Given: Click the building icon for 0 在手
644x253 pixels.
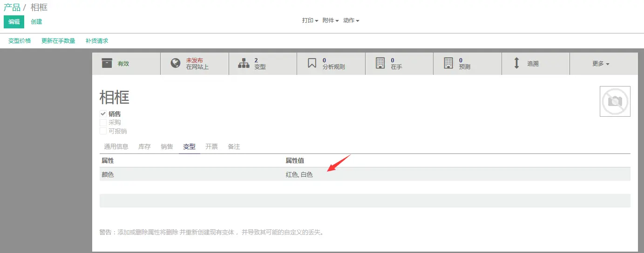Looking at the screenshot, I should [x=380, y=63].
